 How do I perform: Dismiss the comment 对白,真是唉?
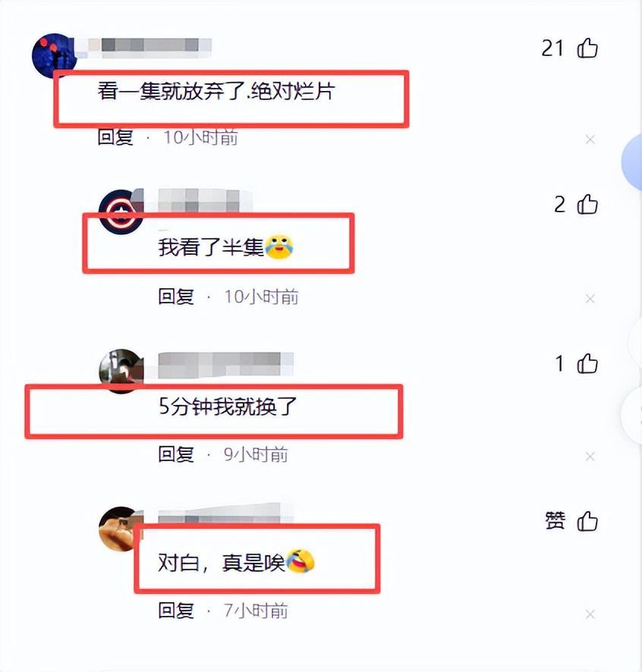click(x=590, y=614)
